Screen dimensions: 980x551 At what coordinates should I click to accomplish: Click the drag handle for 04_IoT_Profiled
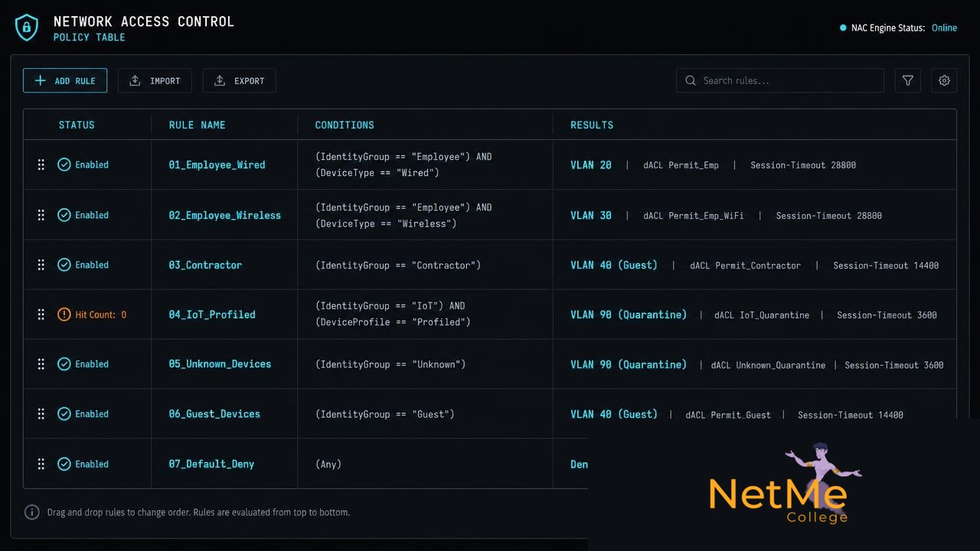tap(41, 315)
